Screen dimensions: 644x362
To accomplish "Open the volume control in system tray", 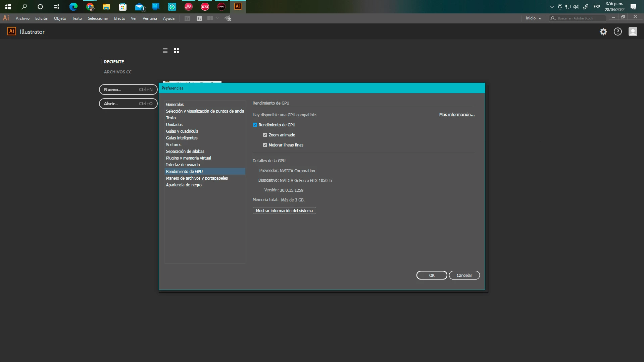I will point(576,7).
